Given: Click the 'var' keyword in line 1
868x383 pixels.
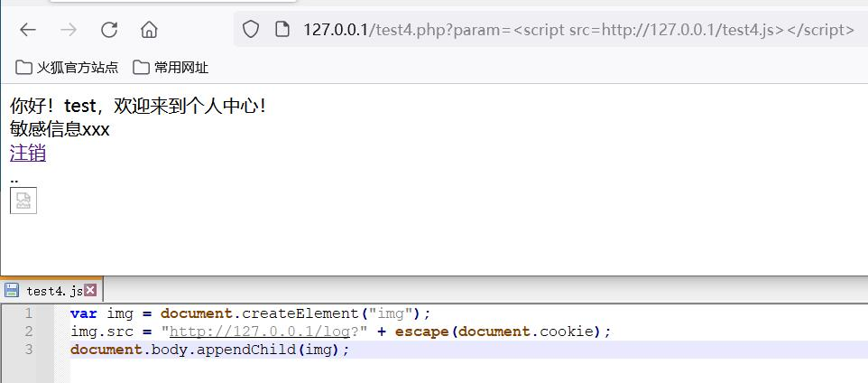Looking at the screenshot, I should click(x=84, y=313).
